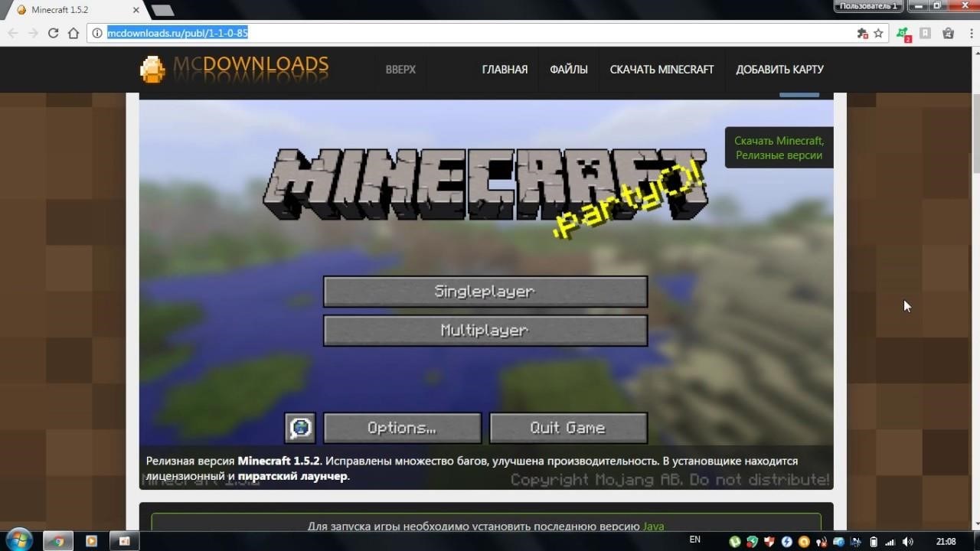Click the gray bookmark extension icon
Viewport: 980px width, 551px height.
(x=925, y=33)
